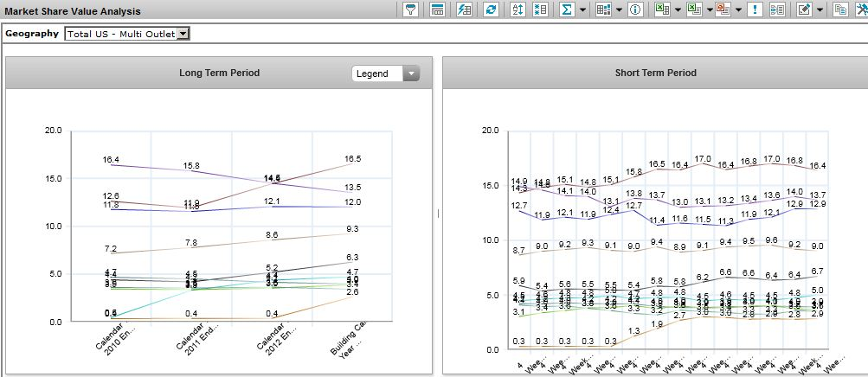Viewport: 868px width, 377px height.
Task: Expand the arrow next to the edit pencil icon
Action: pos(820,10)
